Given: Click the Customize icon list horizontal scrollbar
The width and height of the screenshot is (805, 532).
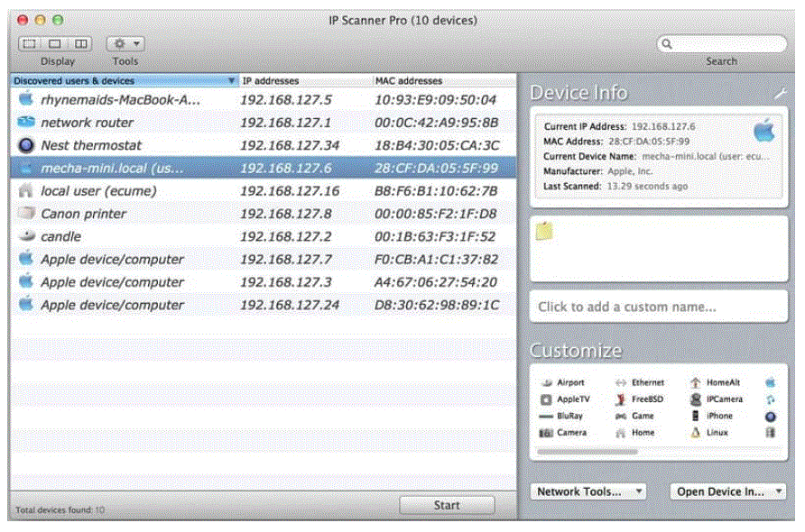Looking at the screenshot, I should pyautogui.click(x=588, y=452).
